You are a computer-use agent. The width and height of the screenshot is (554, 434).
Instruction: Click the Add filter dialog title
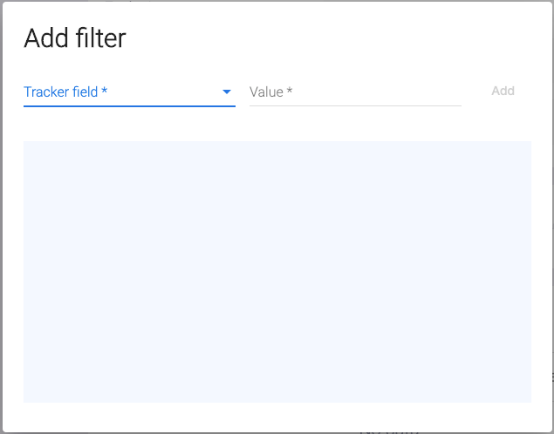click(x=75, y=38)
